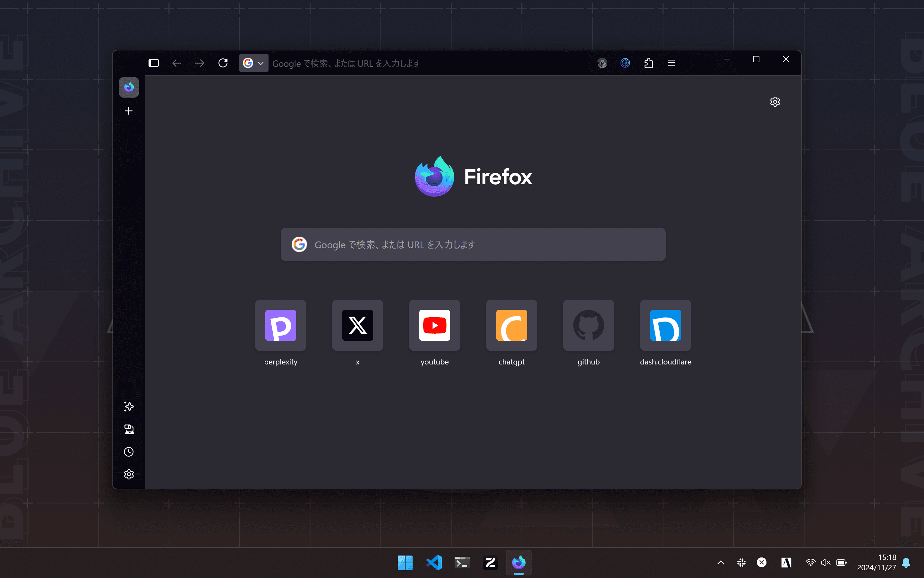Select the Firefox new tab in the vertical tab bar
Viewport: 924px width, 578px height.
pos(129,87)
